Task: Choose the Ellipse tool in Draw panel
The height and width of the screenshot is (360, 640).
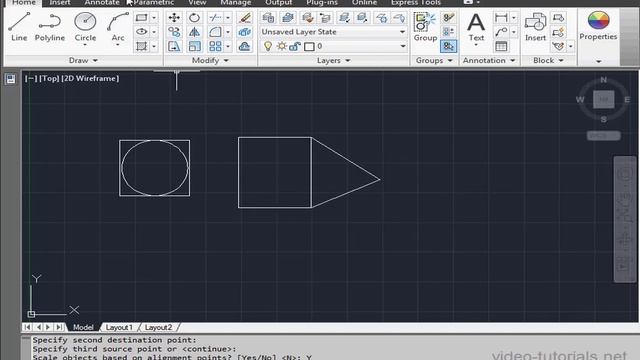Action: [x=141, y=32]
